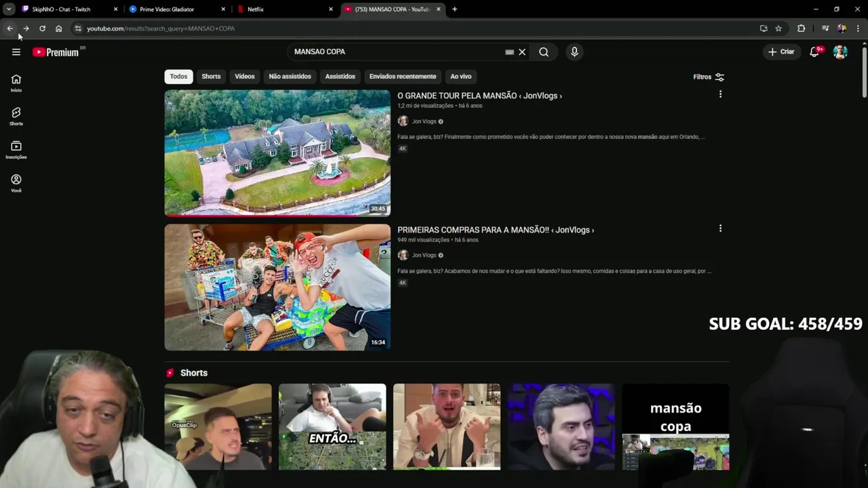Open options menu for PRIMEIRAS COMPRAS video

point(720,228)
